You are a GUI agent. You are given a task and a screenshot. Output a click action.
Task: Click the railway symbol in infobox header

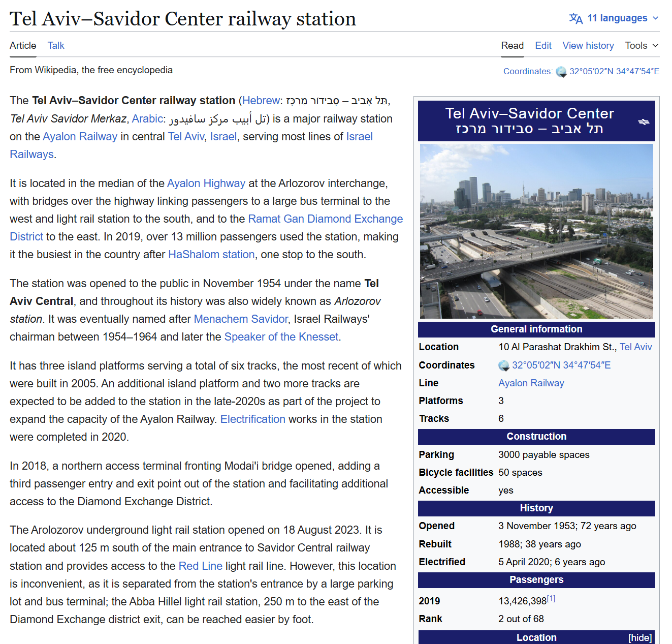[x=644, y=121]
